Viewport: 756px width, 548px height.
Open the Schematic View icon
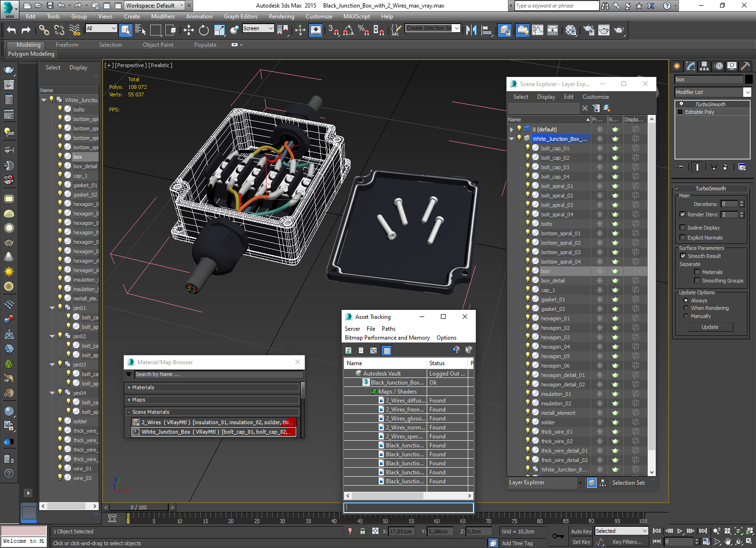pos(552,30)
